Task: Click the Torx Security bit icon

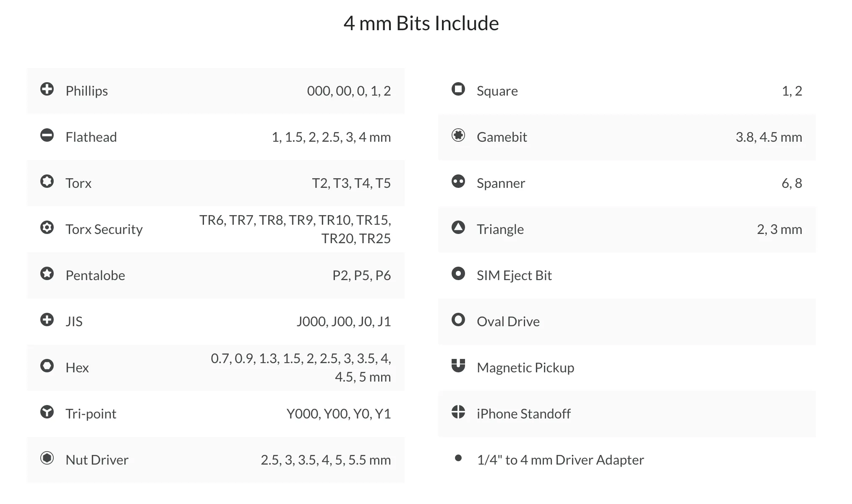Action: [47, 227]
